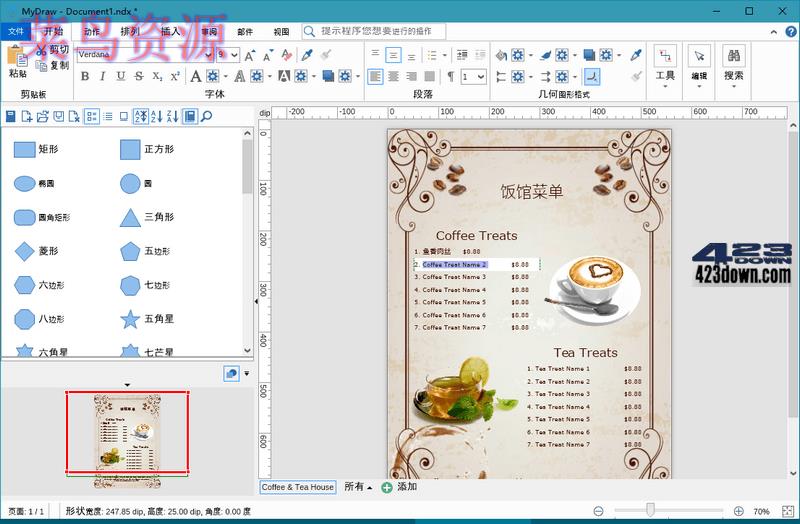Click fit-to-window icon beside 70%

[x=788, y=511]
